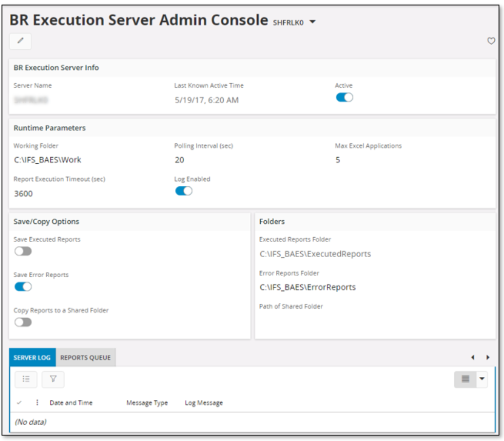The height and width of the screenshot is (441, 504).
Task: Click the select-all checkmark column header
Action: 20,403
